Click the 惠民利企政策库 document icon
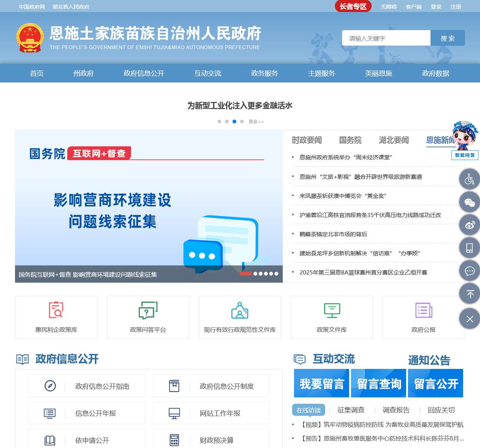480x448 pixels. click(56, 310)
